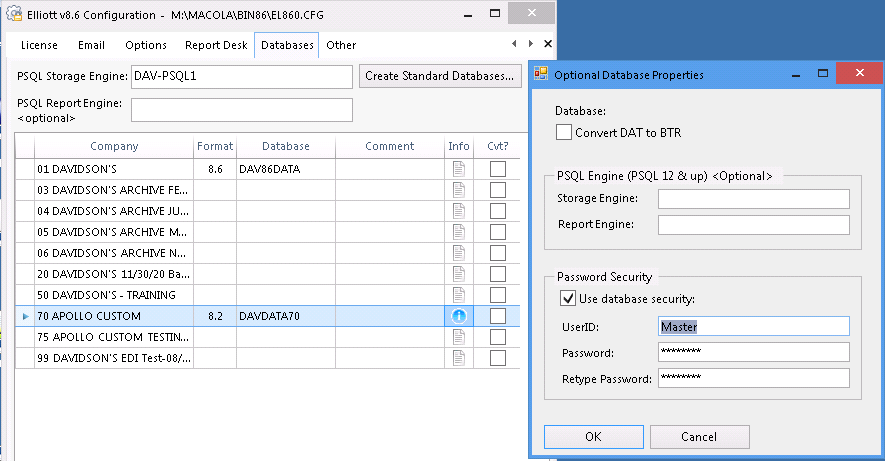This screenshot has width=885, height=461.
Task: Check Cvt? box for 50 DAVIDSON'S - TRAINING
Action: coord(498,295)
